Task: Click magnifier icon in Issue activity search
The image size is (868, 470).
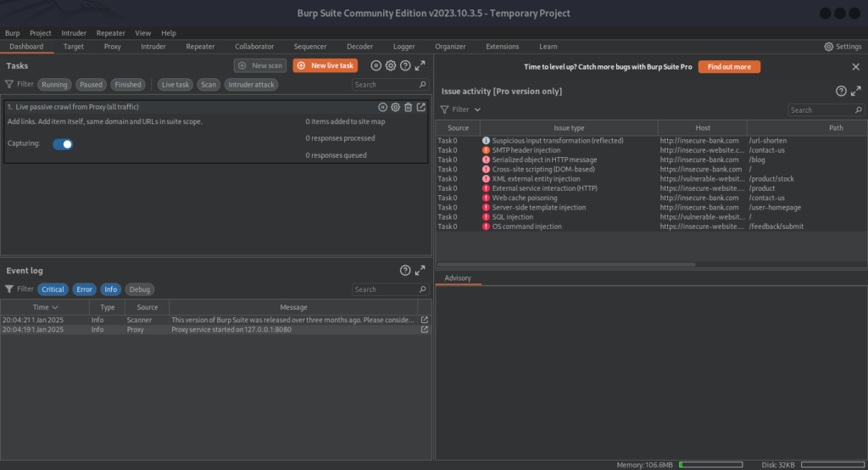Action: [x=859, y=109]
